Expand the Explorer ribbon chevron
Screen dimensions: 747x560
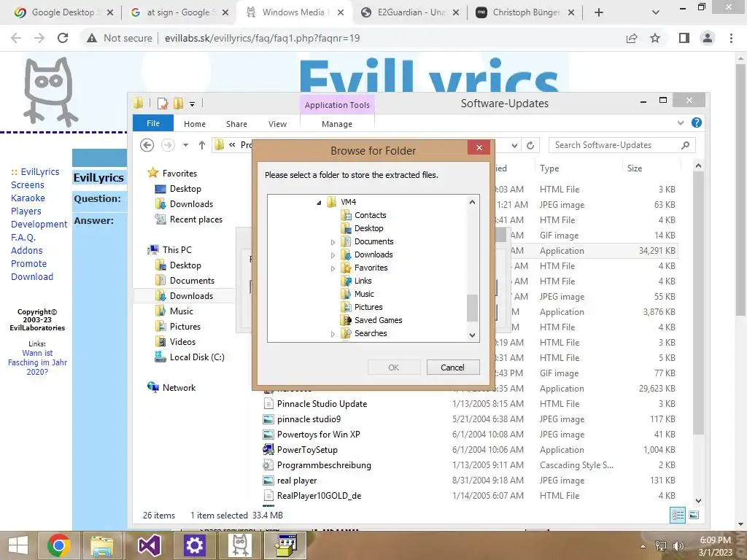(681, 122)
